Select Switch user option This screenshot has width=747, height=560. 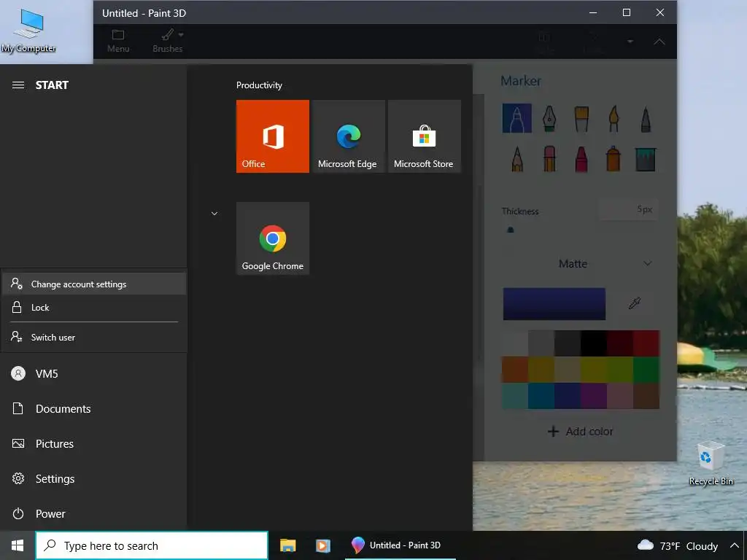click(94, 337)
